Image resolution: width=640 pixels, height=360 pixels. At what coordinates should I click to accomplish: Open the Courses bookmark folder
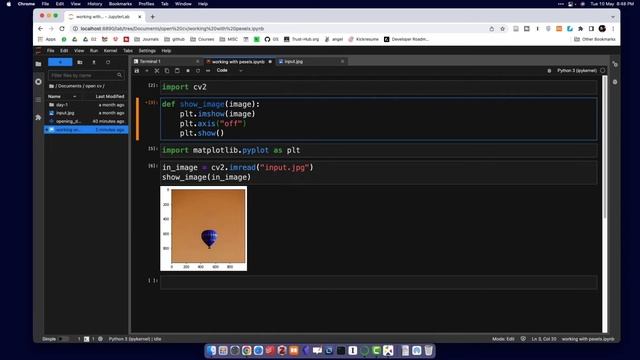click(x=202, y=39)
